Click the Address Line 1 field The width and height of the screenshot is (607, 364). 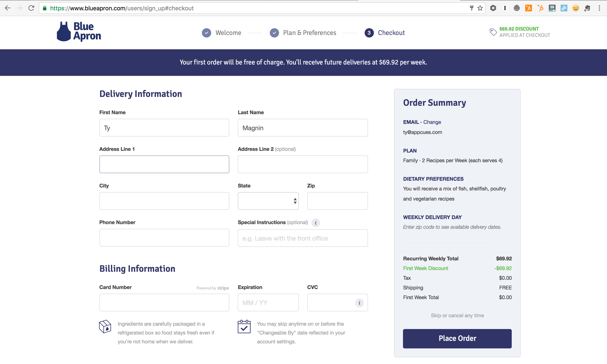(x=164, y=164)
